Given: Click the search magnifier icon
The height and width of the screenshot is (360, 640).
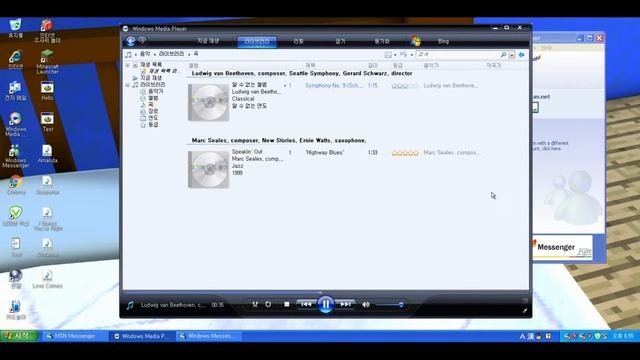Looking at the screenshot, I should (x=503, y=55).
